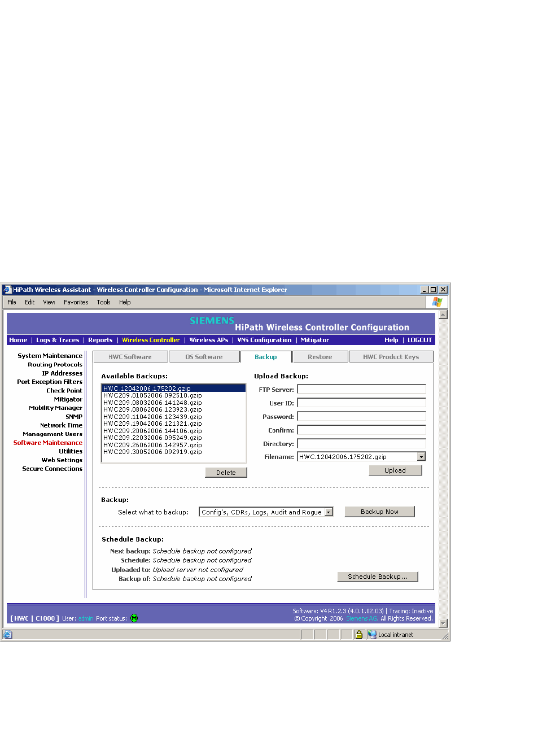
Task: Click the Backup Now button
Action: (379, 512)
